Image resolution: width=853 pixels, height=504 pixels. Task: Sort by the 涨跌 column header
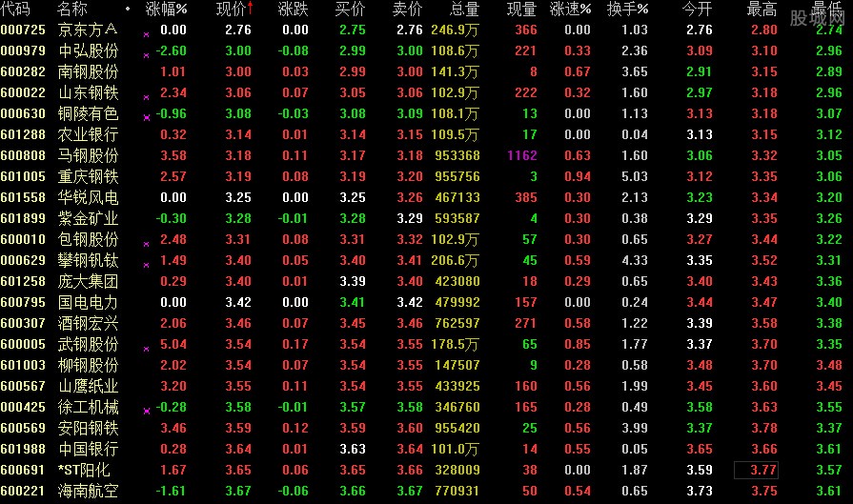pos(294,9)
